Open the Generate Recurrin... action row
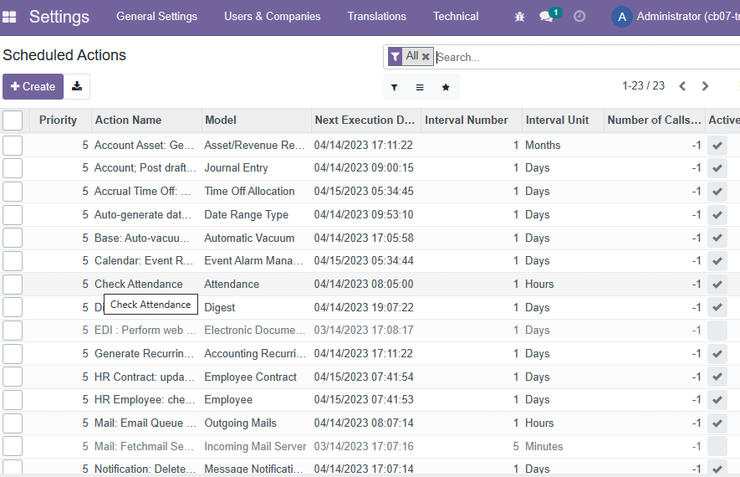Screen dimensions: 740x477 click(x=144, y=353)
